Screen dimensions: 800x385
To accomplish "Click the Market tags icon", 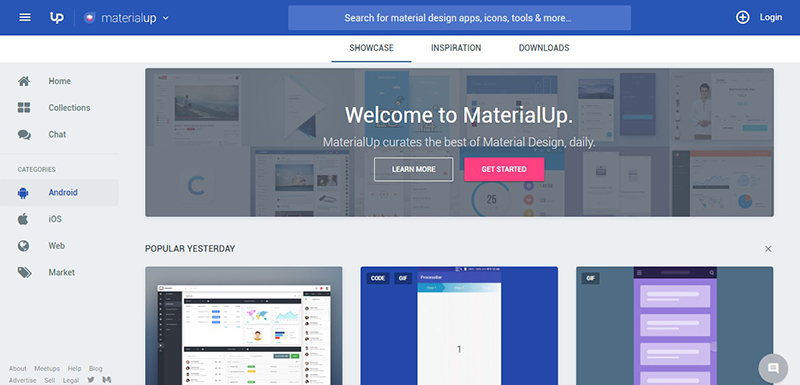I will coord(24,272).
